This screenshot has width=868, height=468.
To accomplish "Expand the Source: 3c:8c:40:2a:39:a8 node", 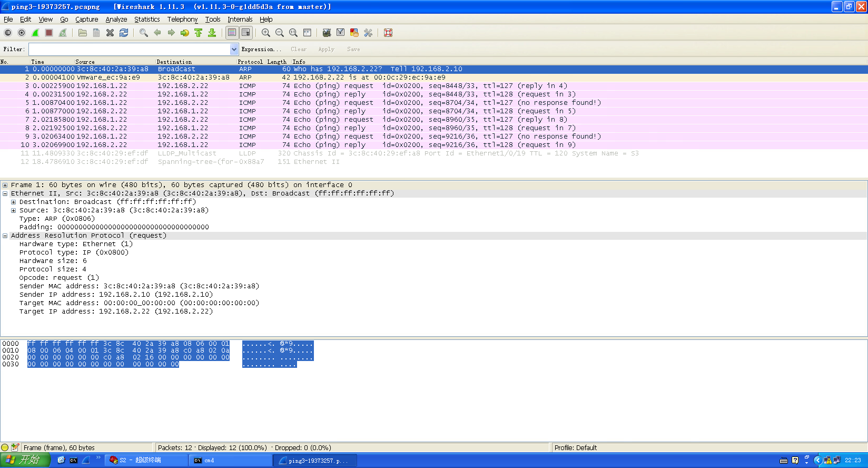I will [13, 210].
